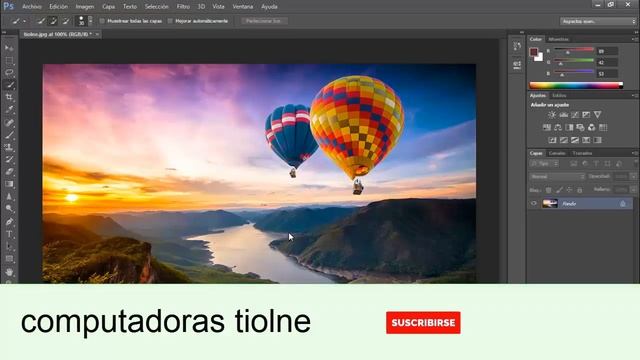Viewport: 640px width, 360px height.
Task: Select the Gradient tool
Action: point(9,184)
